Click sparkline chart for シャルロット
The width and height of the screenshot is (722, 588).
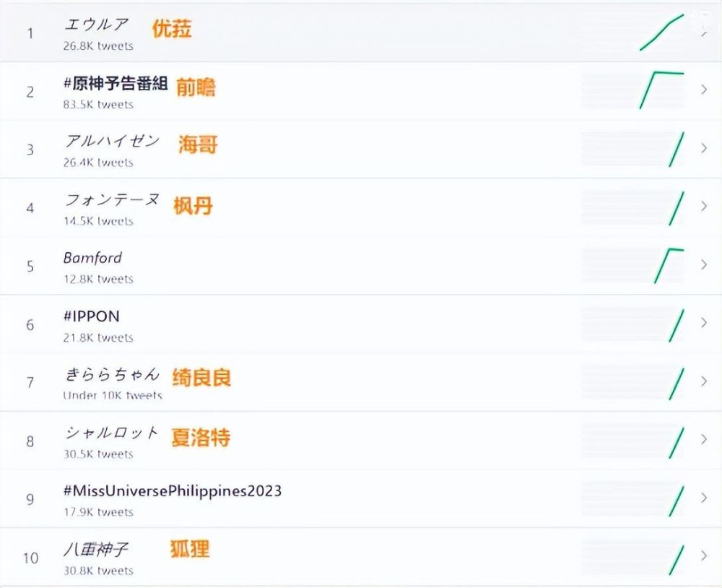click(676, 441)
